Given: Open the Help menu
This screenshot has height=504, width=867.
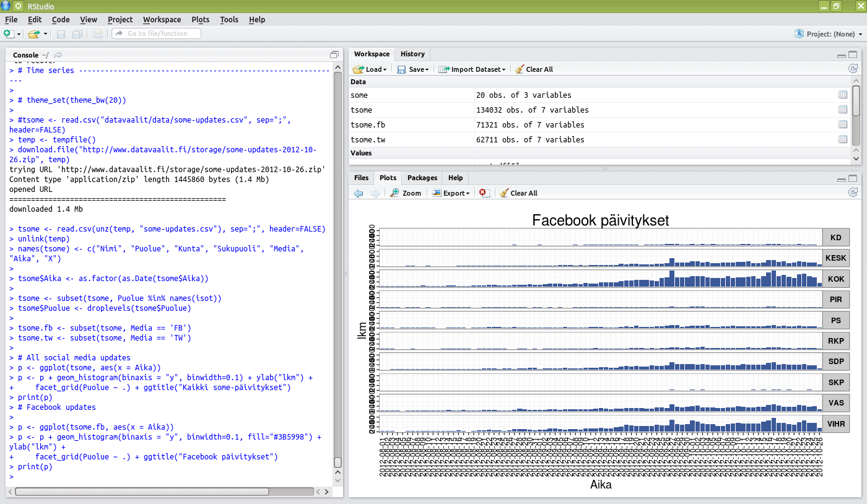Looking at the screenshot, I should pyautogui.click(x=257, y=19).
